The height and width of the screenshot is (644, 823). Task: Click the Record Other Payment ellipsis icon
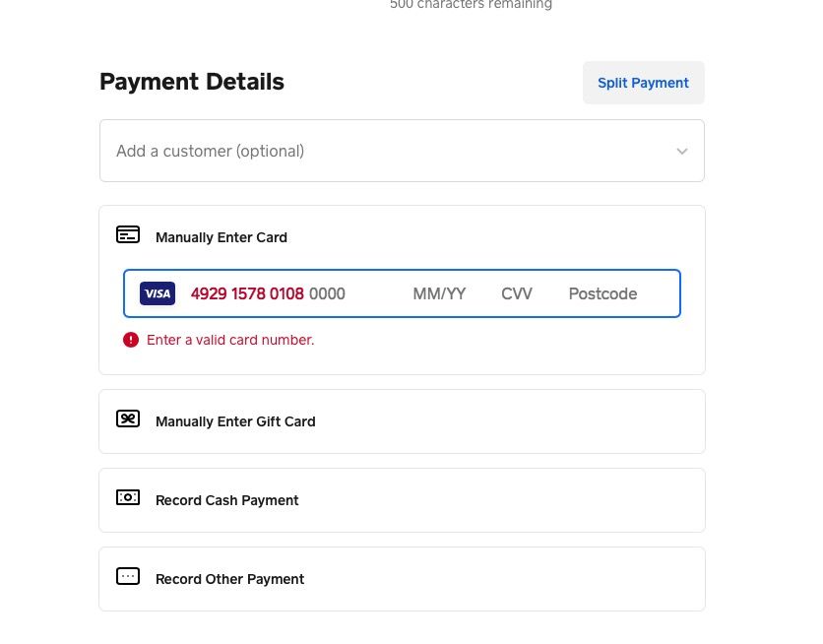(128, 577)
